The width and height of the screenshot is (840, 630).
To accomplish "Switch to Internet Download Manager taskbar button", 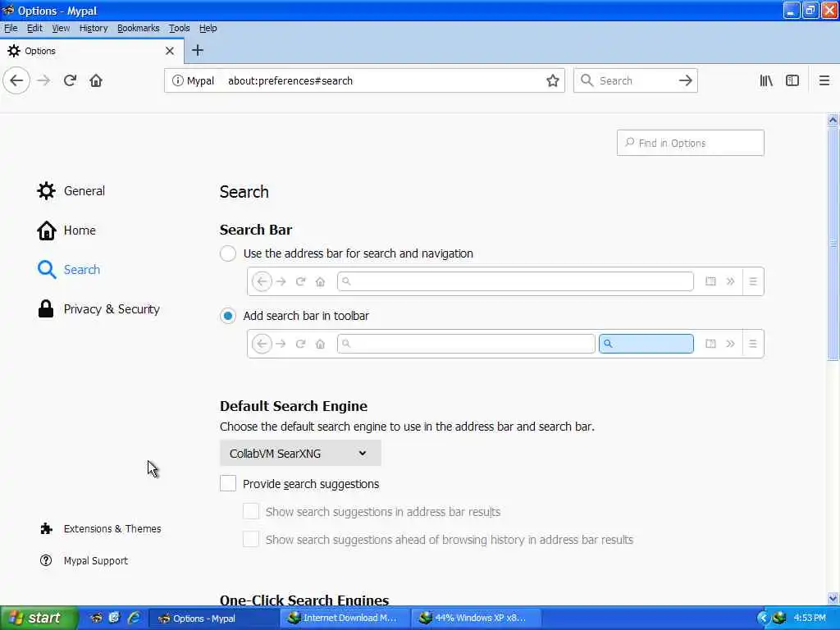I will [345, 619].
